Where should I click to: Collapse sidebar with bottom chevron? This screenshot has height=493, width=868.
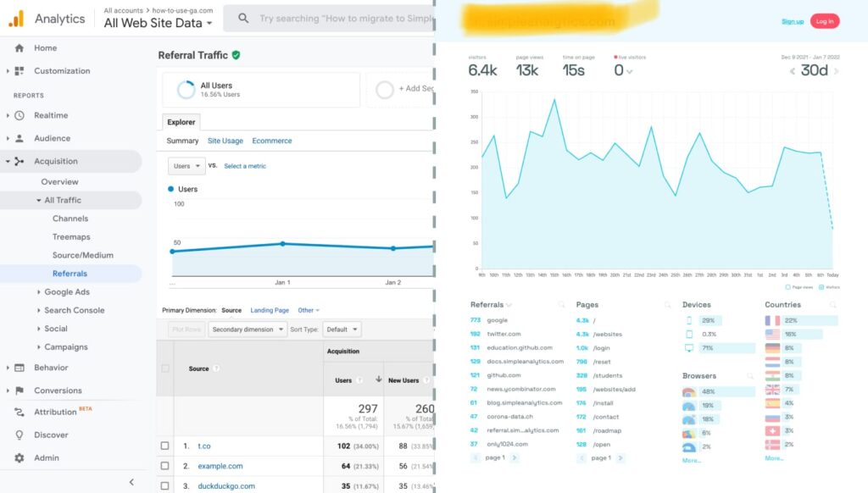131,481
